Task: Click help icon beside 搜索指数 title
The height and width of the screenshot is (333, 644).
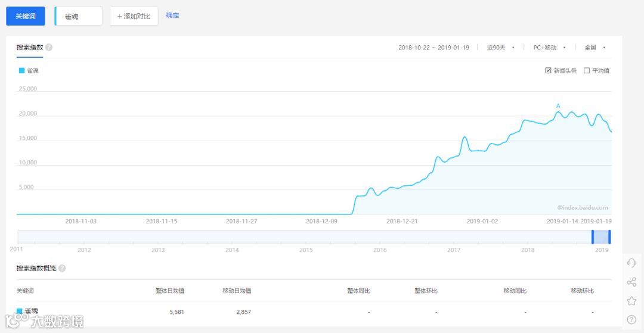Action: pyautogui.click(x=49, y=47)
